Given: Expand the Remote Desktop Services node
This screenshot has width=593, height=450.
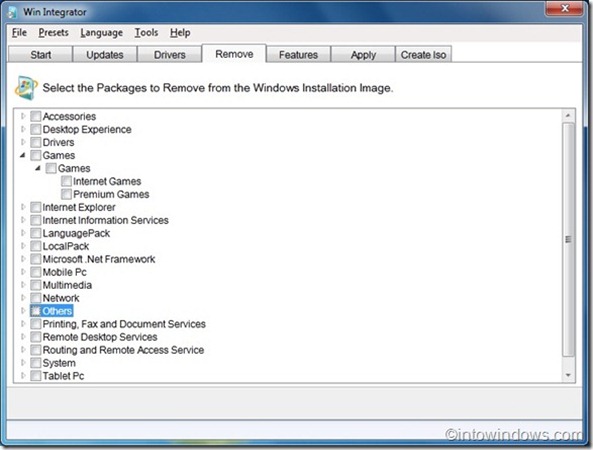Looking at the screenshot, I should (x=23, y=337).
